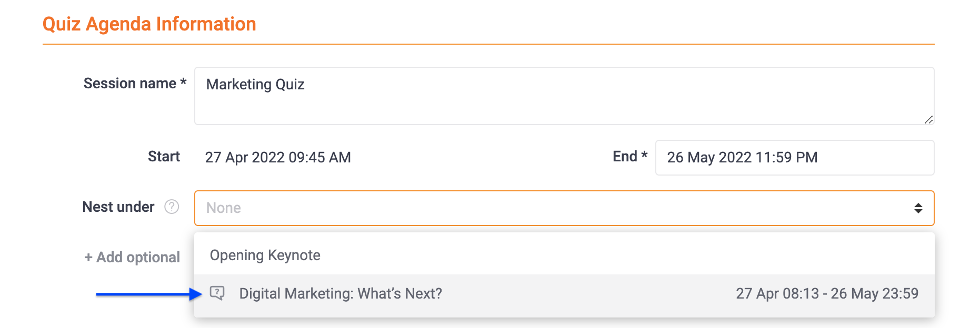
Task: Click the help icon beside Nest under
Action: tap(172, 207)
